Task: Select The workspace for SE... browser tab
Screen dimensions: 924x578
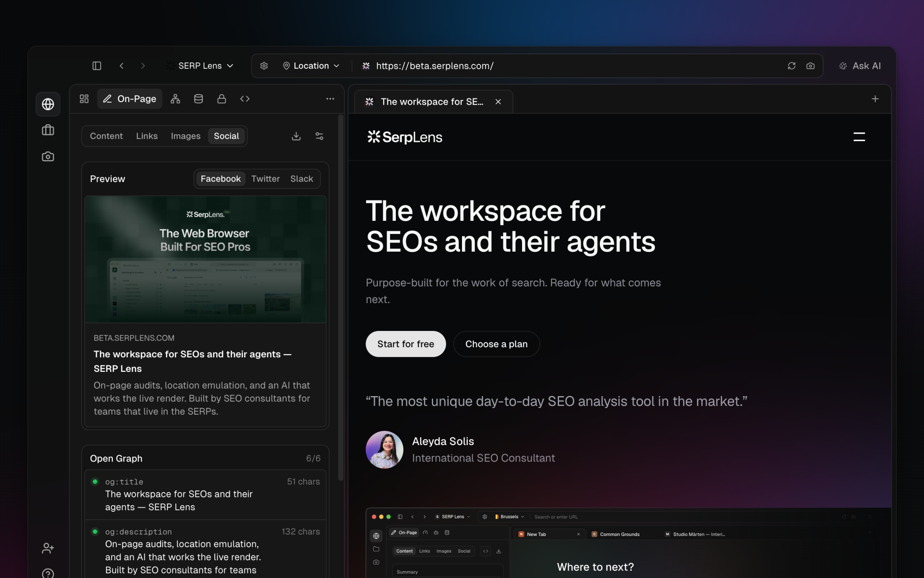Action: coord(434,102)
